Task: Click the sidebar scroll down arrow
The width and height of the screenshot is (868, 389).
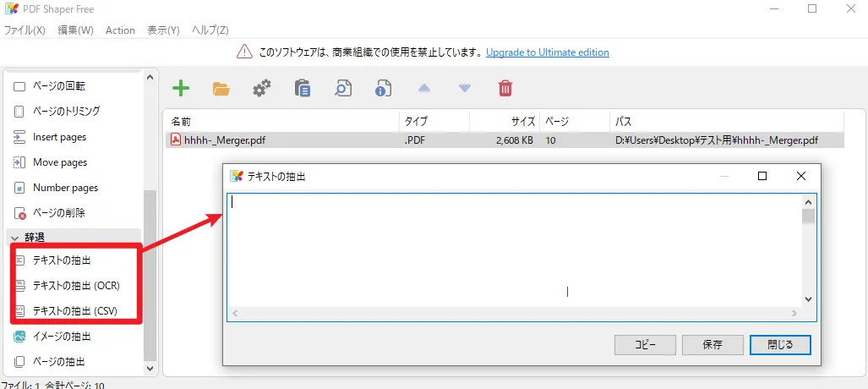Action: [150, 367]
